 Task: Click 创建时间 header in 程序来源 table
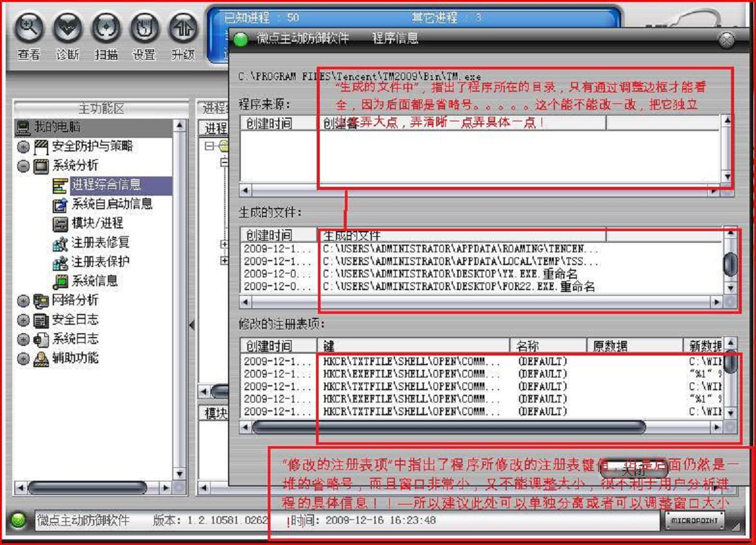[x=279, y=123]
